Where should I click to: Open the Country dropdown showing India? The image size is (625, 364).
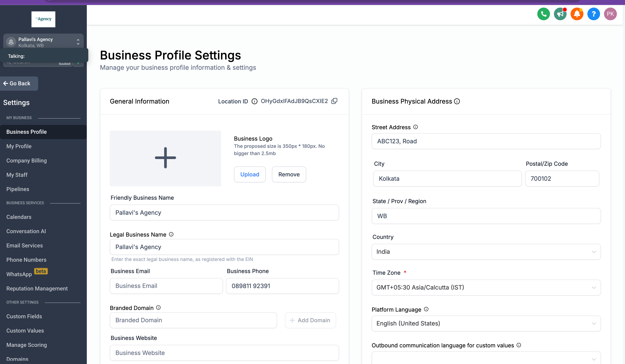point(486,252)
